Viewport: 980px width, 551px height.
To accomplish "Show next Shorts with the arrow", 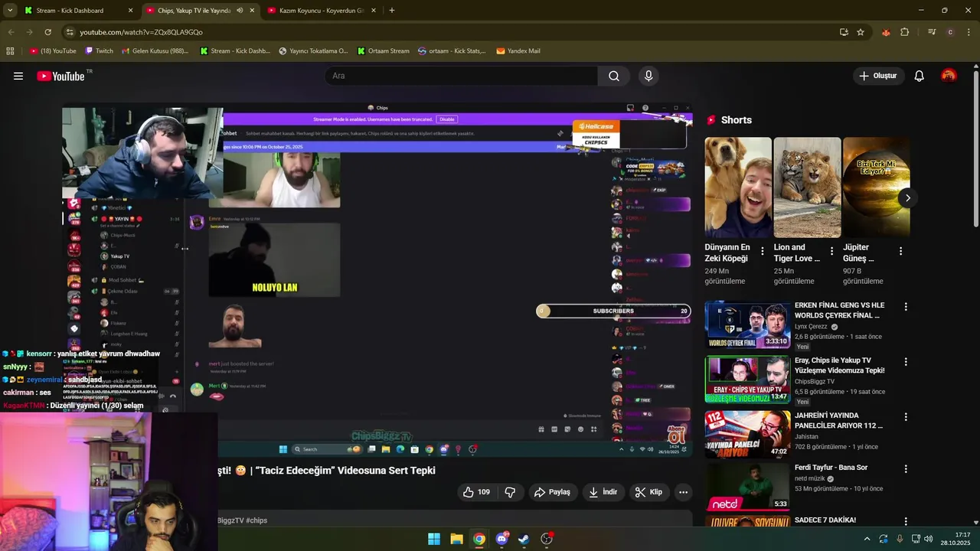I will tap(907, 198).
